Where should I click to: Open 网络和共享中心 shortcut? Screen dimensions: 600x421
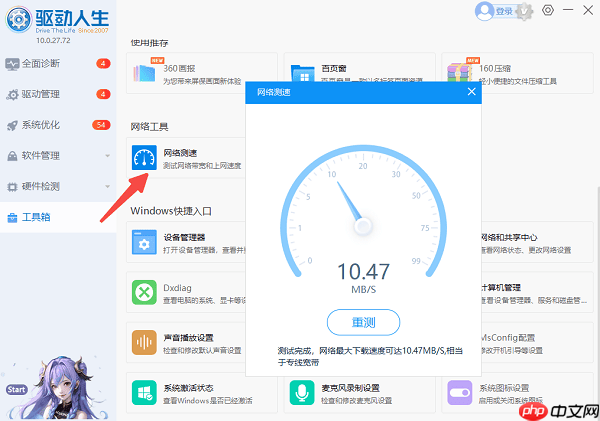click(536, 242)
